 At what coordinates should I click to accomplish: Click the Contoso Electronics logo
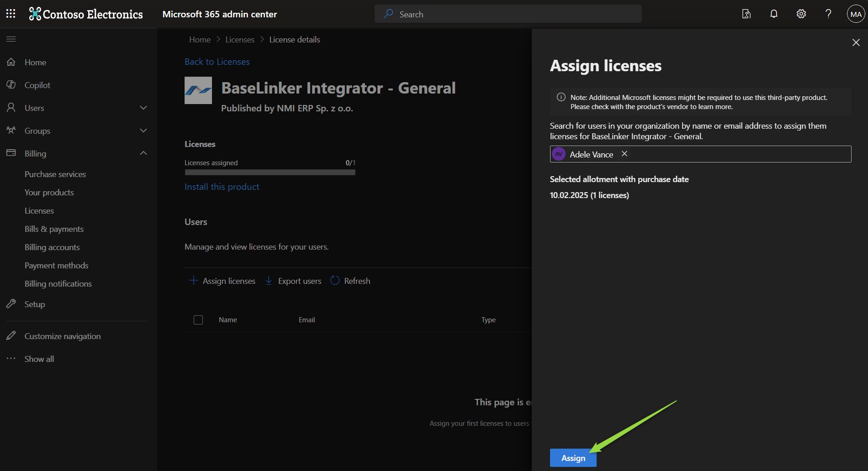click(86, 14)
